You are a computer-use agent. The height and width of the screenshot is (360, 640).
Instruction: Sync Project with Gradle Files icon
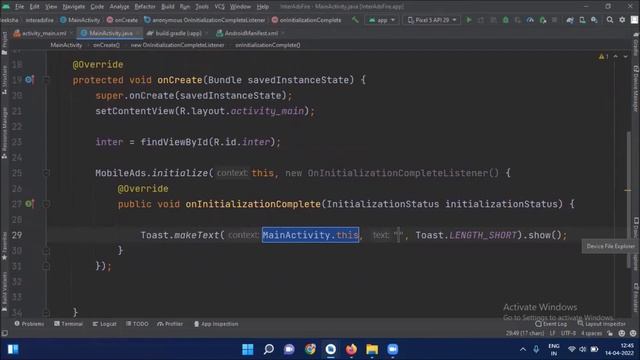tap(570, 20)
